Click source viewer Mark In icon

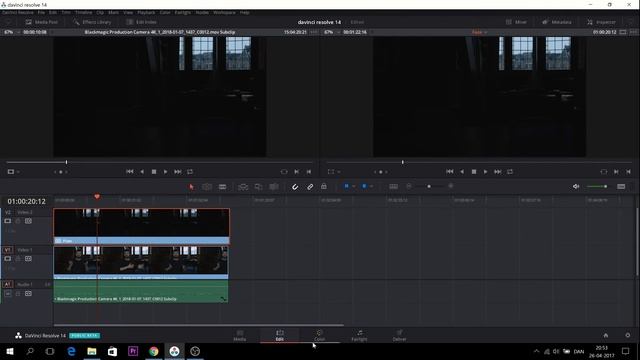click(x=297, y=172)
